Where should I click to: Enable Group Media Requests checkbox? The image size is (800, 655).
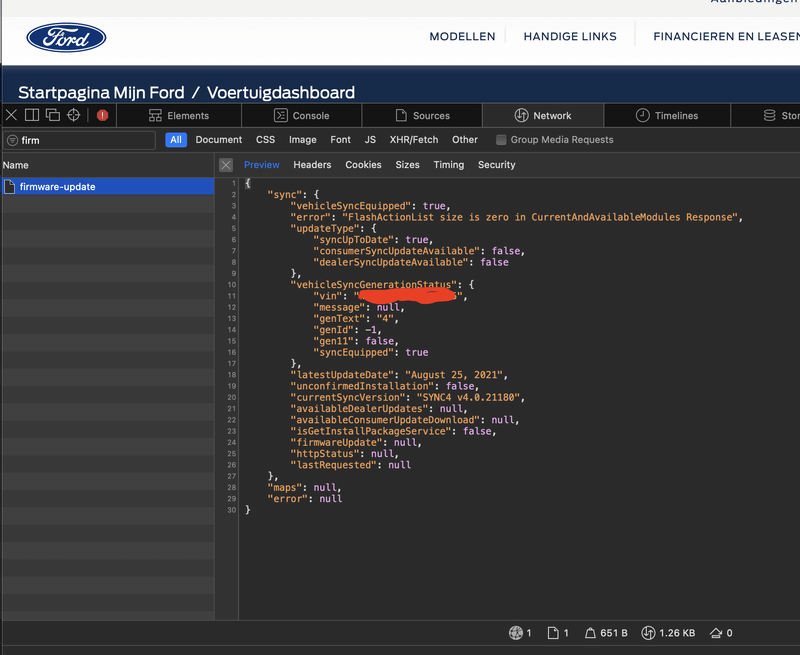(501, 140)
